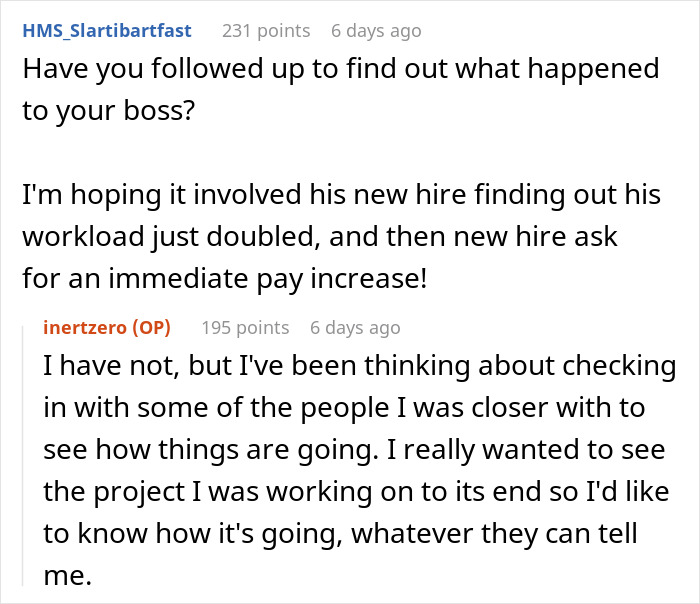Click the 'for an immediate pay increase!' line
This screenshot has width=700, height=604.
click(225, 278)
